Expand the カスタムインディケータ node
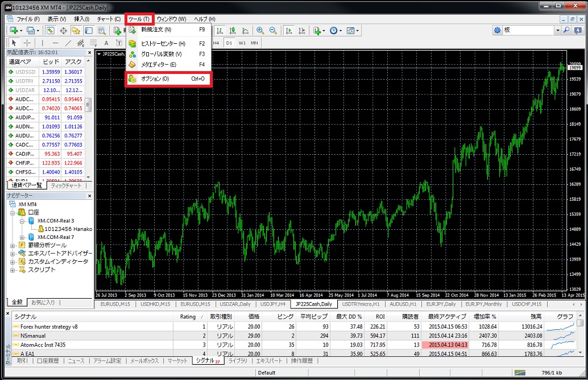The width and height of the screenshot is (588, 380). pos(13,262)
